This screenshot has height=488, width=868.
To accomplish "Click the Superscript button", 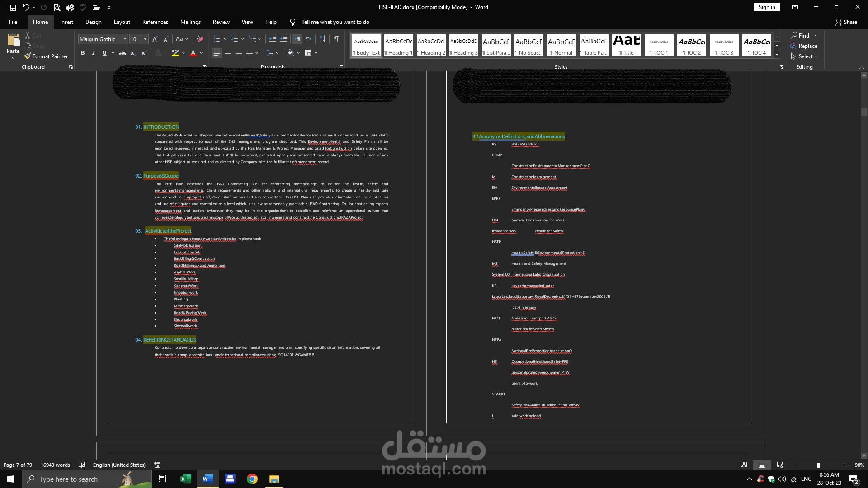I will click(x=144, y=53).
